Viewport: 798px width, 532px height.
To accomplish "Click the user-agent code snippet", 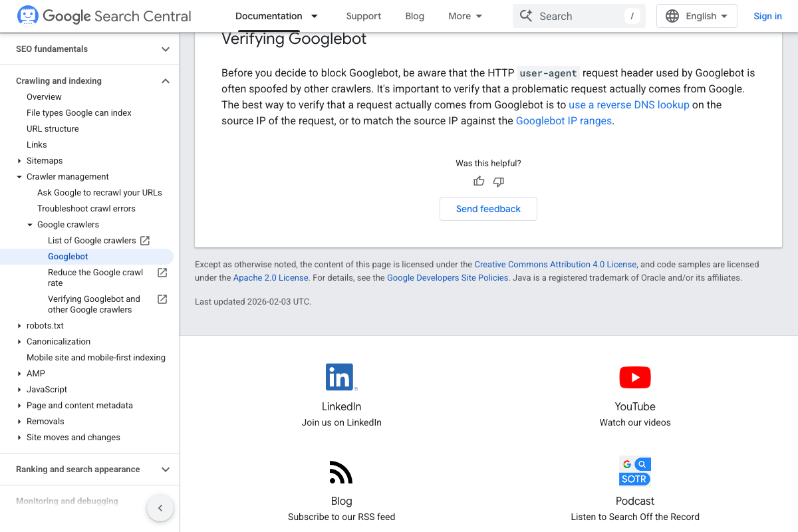I will click(549, 73).
